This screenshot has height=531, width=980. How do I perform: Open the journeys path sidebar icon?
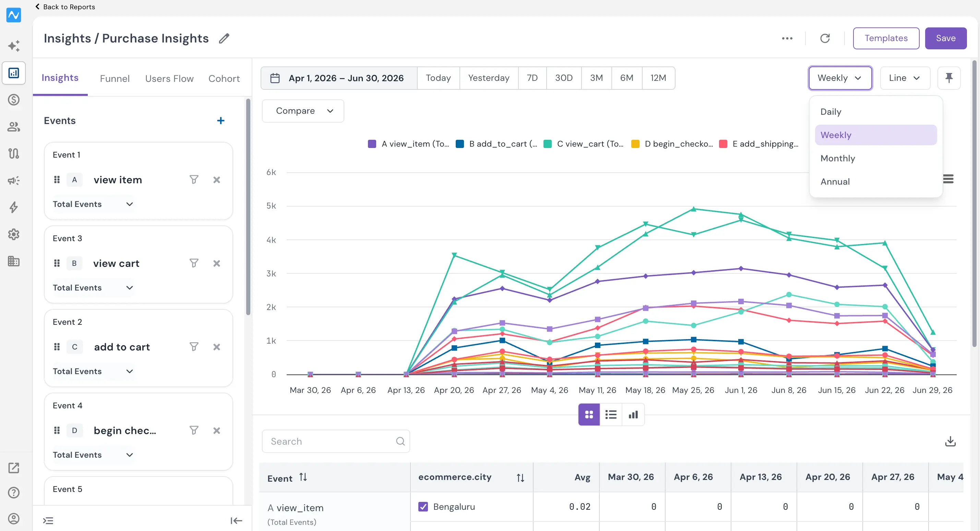coord(14,153)
